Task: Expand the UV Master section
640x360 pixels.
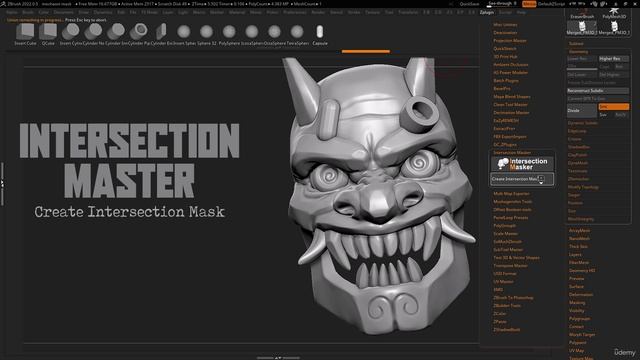Action: point(503,282)
